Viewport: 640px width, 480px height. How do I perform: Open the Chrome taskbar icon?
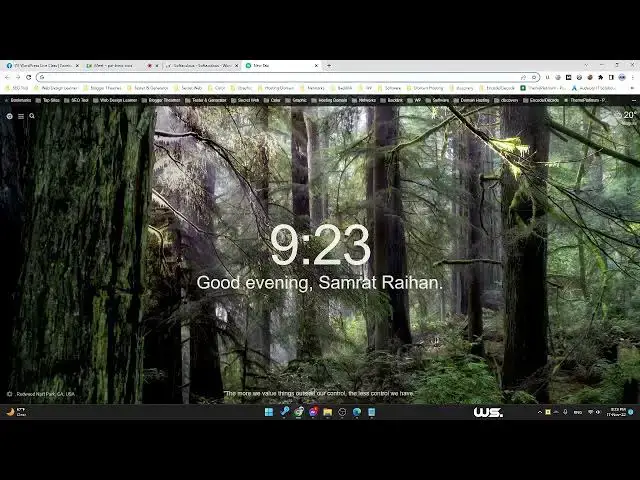tap(298, 412)
